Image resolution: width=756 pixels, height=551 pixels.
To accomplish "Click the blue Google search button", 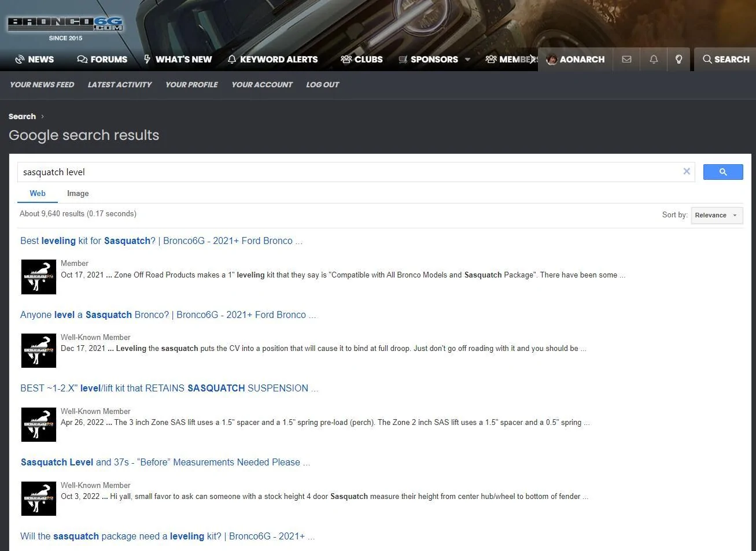I will [723, 172].
